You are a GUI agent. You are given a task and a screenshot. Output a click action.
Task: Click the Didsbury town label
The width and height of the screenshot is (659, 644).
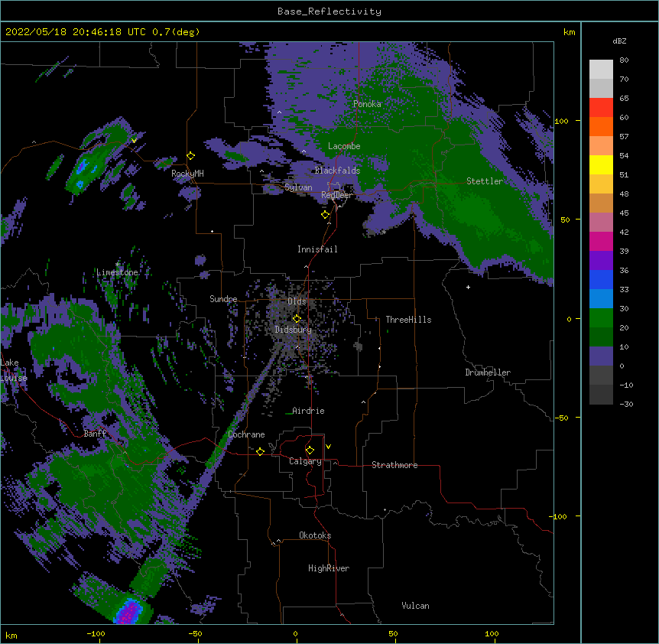(294, 330)
